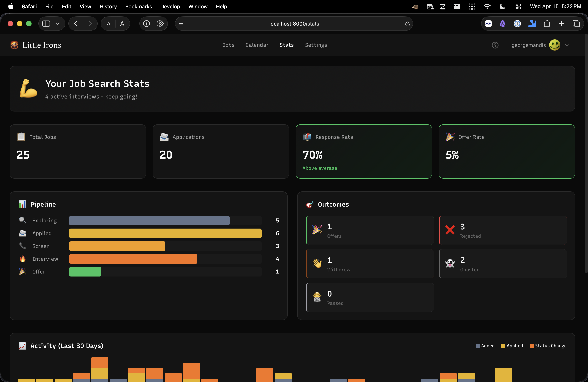Screen dimensions: 588x382
Task: Click the Zoom icon in the menu bar
Action: (443, 7)
